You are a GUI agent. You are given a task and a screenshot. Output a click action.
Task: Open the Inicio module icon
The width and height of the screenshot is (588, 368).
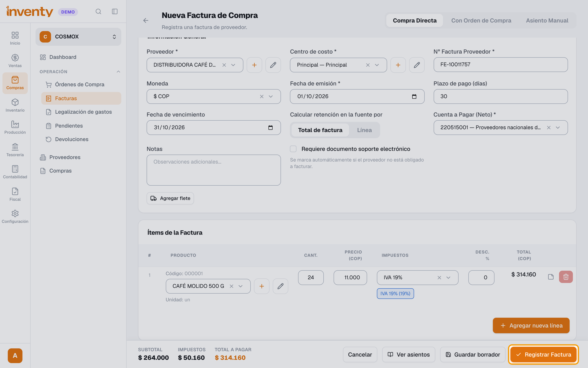(15, 38)
